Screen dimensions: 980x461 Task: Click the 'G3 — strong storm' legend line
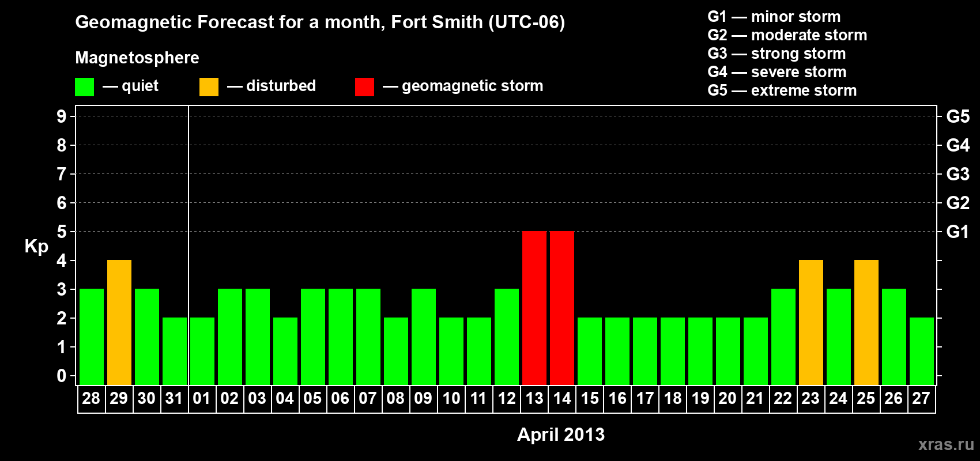pos(777,54)
